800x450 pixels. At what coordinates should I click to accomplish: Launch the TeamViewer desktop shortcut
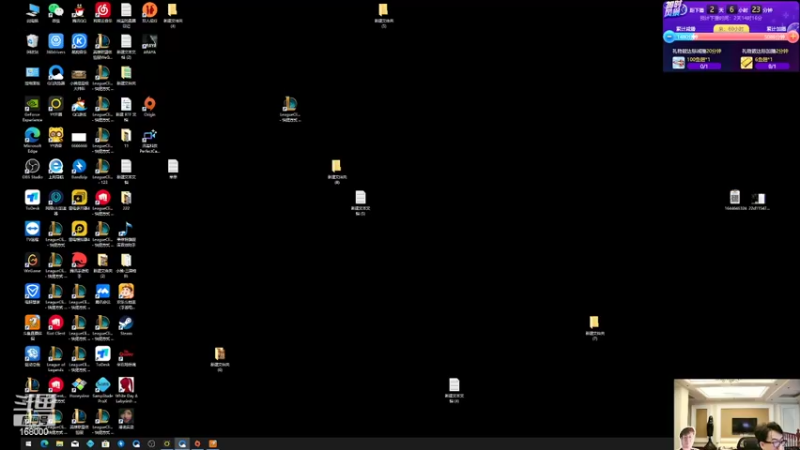pos(32,231)
